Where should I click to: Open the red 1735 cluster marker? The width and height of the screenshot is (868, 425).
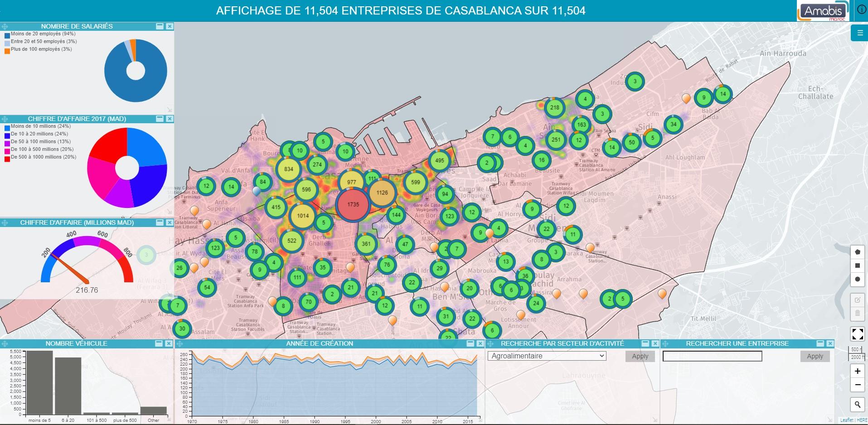coord(353,204)
